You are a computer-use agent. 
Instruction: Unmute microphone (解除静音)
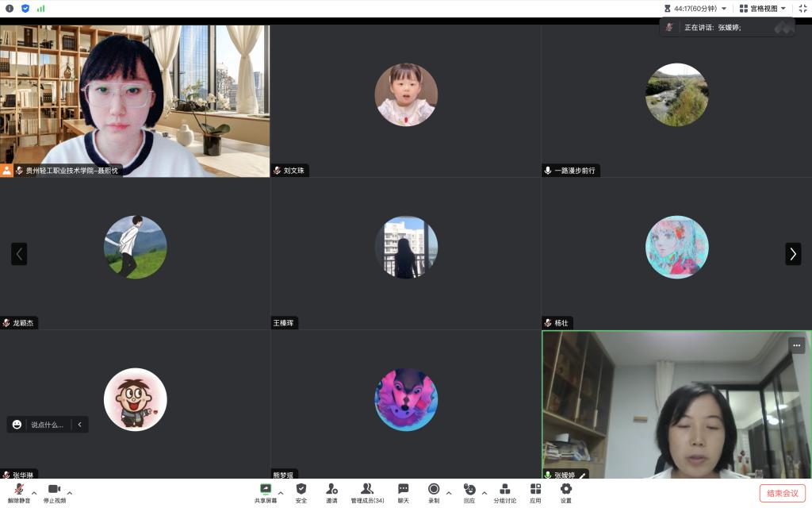[19, 489]
